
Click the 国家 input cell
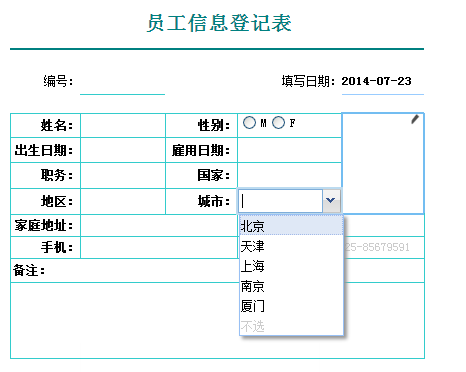coord(289,175)
